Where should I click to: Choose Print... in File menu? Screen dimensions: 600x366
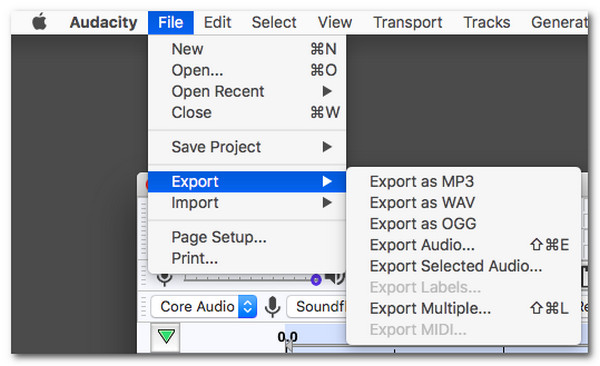[x=247, y=258]
